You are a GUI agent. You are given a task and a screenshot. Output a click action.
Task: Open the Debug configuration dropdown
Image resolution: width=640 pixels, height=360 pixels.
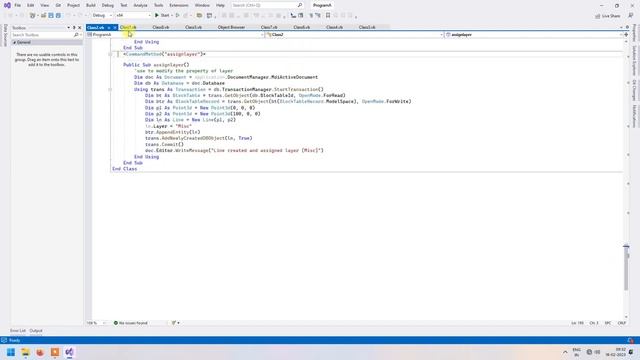(x=102, y=16)
